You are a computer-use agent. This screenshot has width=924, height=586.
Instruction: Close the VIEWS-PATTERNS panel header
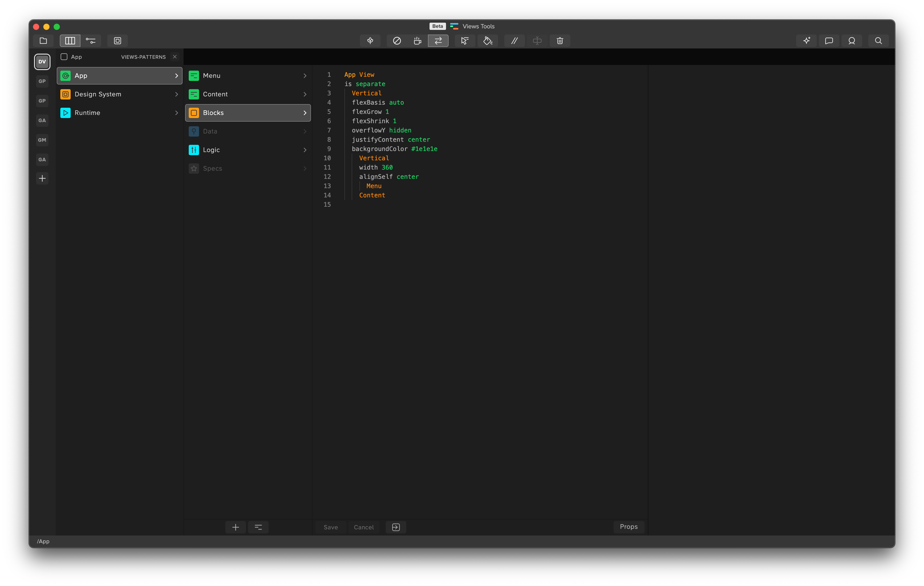(x=175, y=57)
